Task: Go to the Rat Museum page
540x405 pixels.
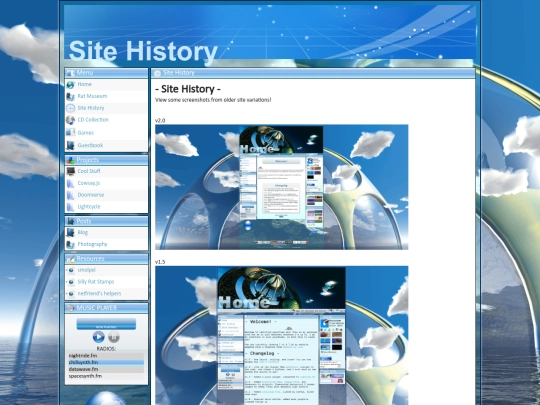Action: [x=92, y=96]
